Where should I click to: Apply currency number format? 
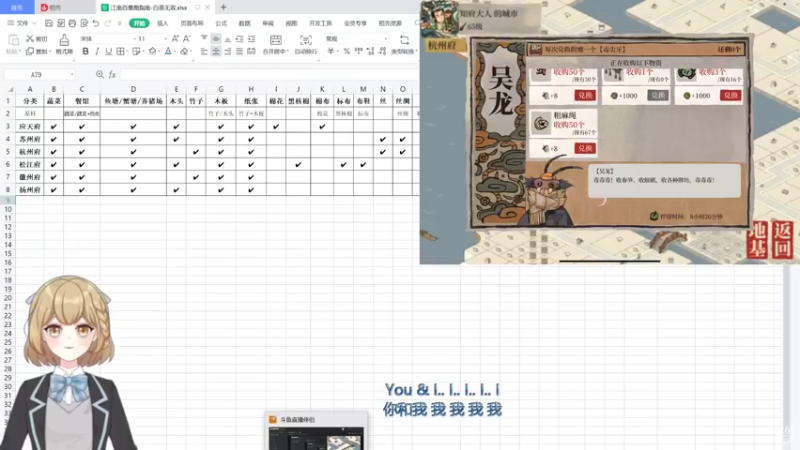331,52
